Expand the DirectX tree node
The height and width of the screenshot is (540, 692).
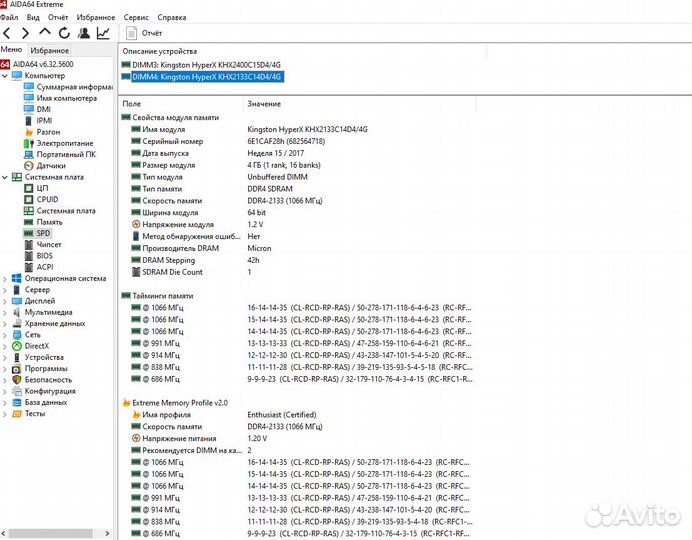[5, 346]
